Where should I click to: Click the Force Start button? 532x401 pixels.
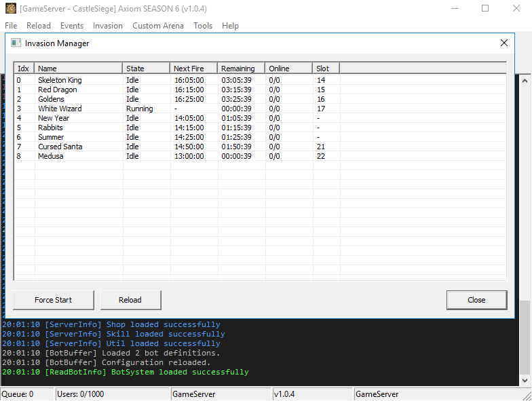point(53,300)
